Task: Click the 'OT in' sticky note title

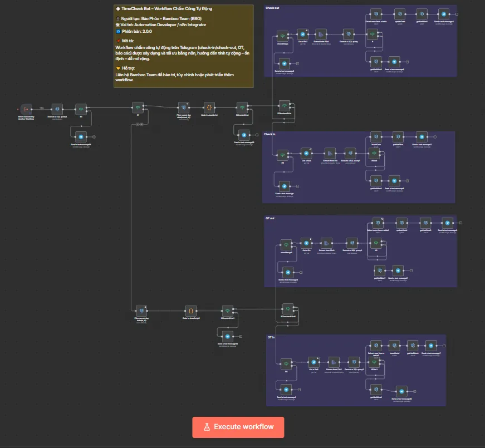Action: (271, 337)
